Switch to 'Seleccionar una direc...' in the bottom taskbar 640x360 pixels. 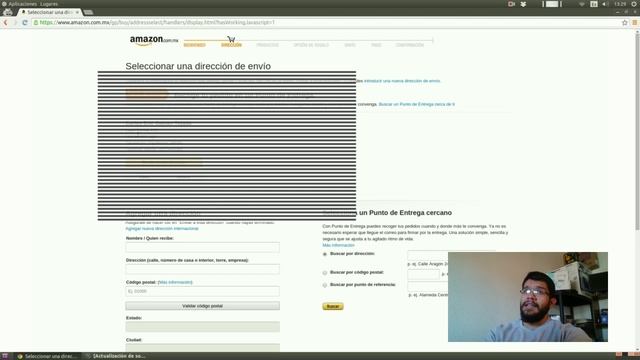coord(47,356)
